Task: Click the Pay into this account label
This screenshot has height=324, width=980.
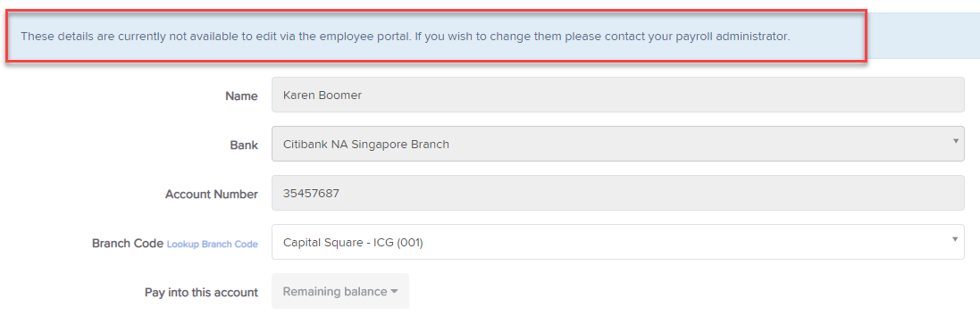Action: coord(201,292)
